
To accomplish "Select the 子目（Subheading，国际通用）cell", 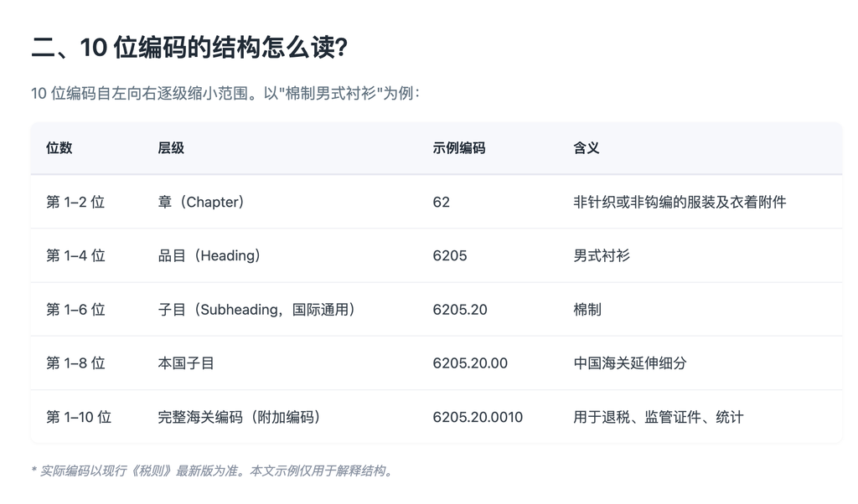I will click(256, 310).
